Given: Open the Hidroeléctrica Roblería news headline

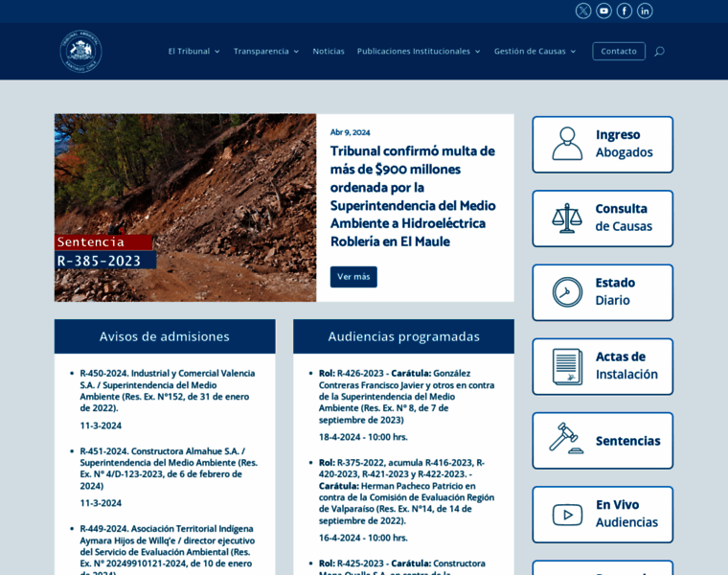Looking at the screenshot, I should (413, 196).
